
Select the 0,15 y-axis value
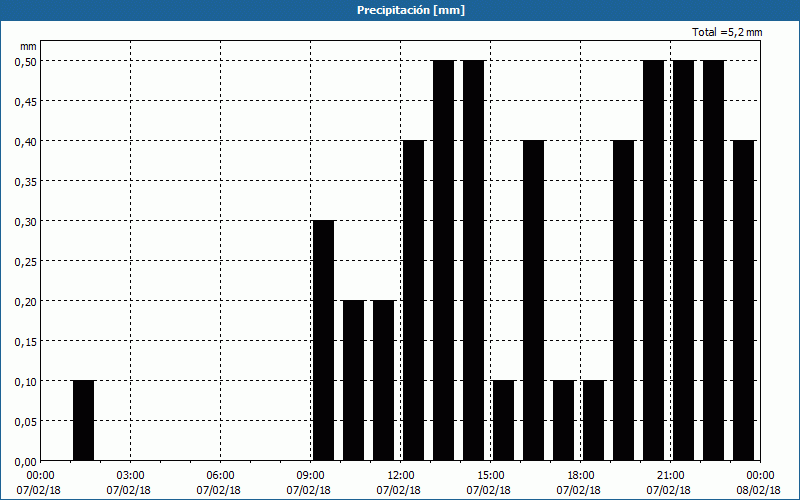click(25, 342)
